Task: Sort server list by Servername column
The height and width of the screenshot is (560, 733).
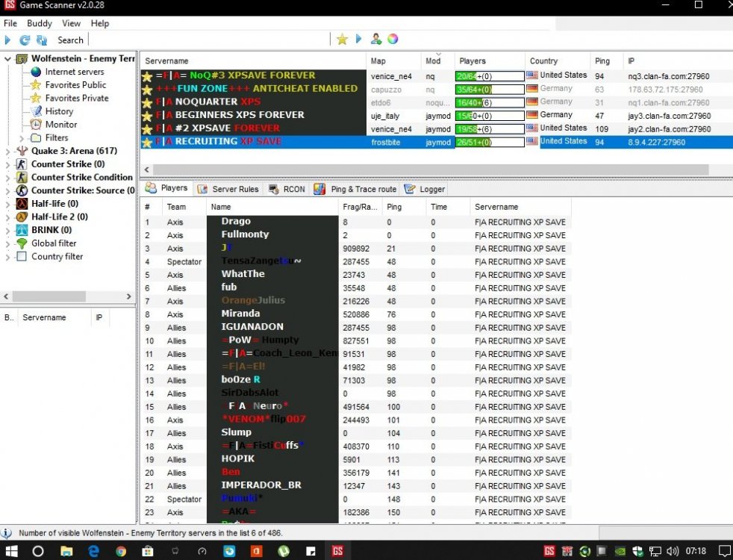Action: 253,60
